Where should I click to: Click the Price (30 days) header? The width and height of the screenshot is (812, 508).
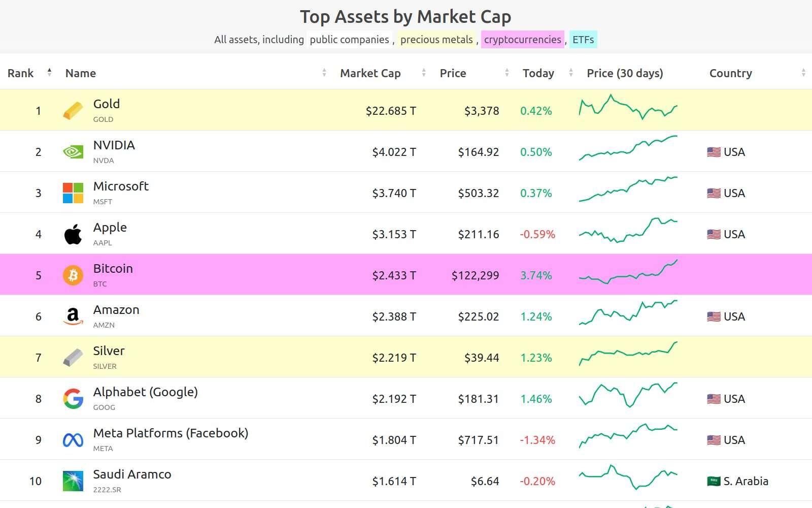625,73
